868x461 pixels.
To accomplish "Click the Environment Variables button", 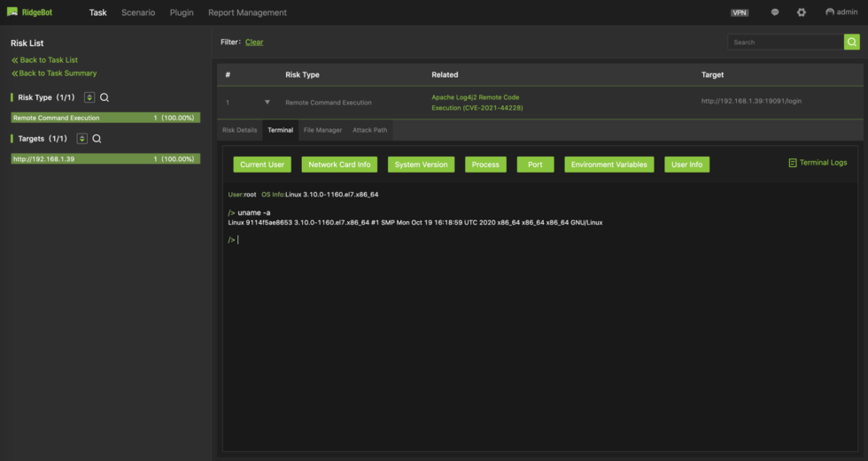I will (x=608, y=165).
